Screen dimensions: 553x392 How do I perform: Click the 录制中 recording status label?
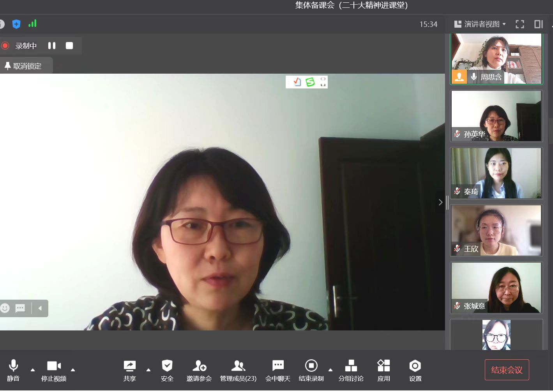pyautogui.click(x=26, y=46)
